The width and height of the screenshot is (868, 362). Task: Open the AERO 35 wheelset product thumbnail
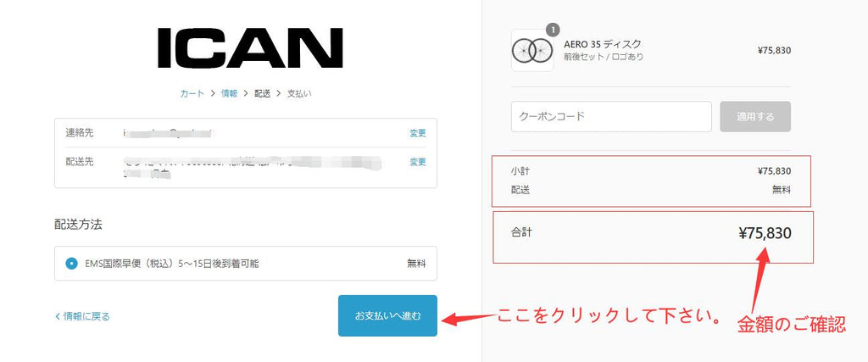click(532, 50)
